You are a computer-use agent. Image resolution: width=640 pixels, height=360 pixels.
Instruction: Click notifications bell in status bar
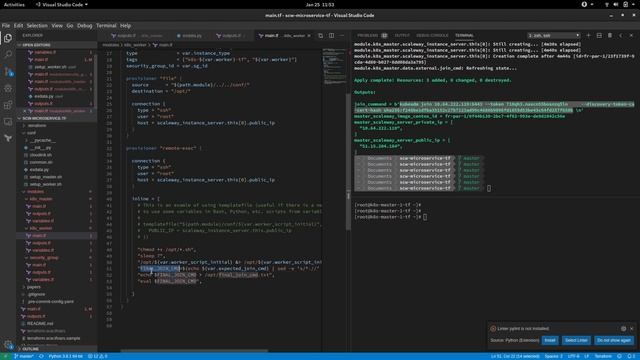(631, 356)
